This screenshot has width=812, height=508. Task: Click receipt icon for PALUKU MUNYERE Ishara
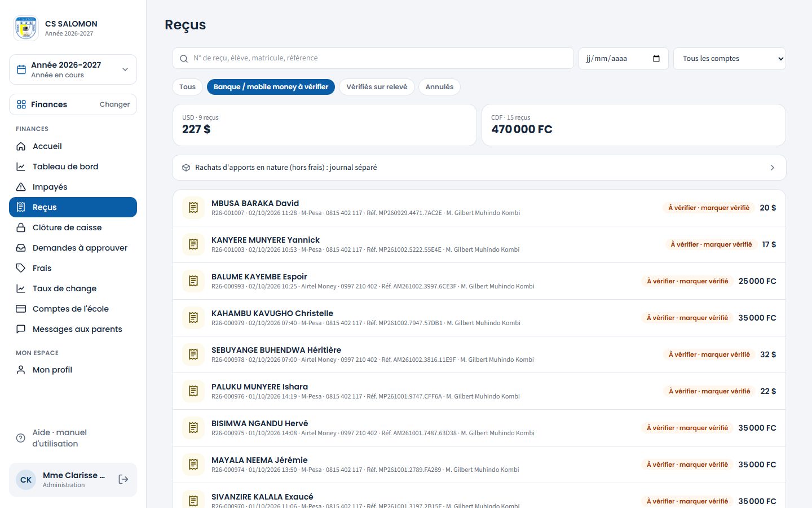pyautogui.click(x=193, y=391)
